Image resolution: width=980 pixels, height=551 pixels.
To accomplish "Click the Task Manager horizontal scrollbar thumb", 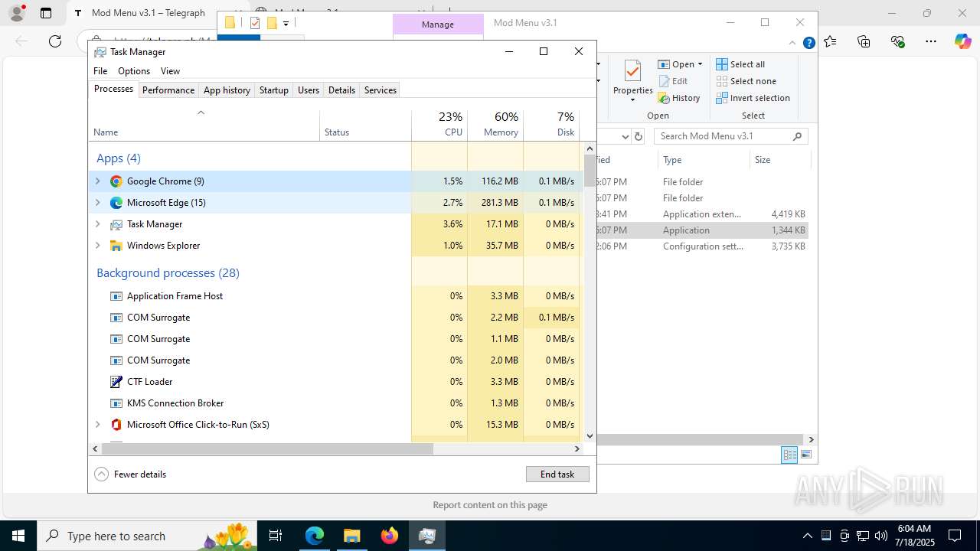I will click(x=267, y=449).
